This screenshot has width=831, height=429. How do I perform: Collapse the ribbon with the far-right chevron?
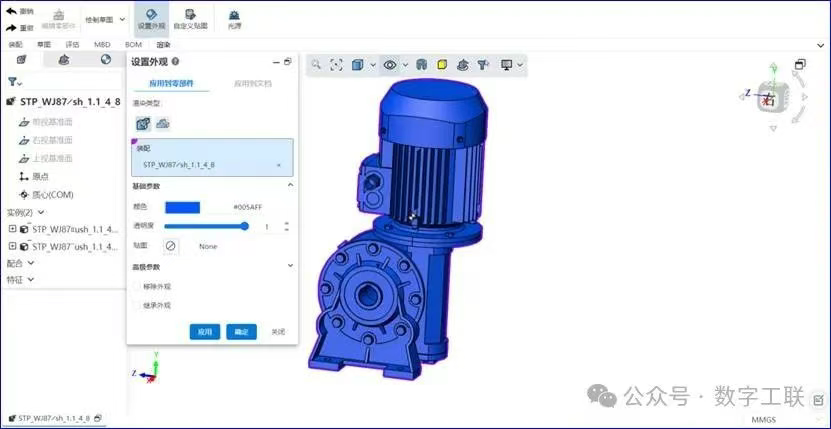(x=821, y=45)
